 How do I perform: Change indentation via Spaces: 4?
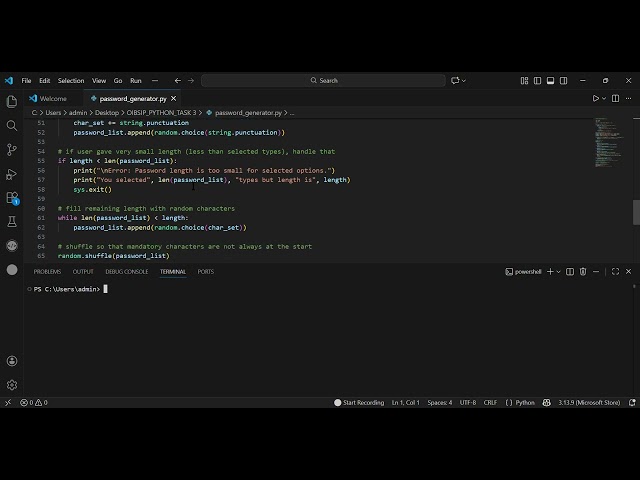[x=440, y=402]
